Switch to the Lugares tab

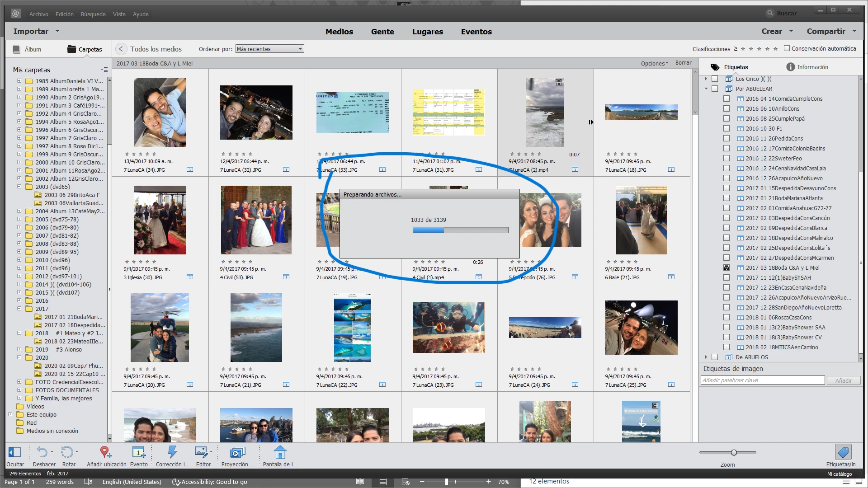pyautogui.click(x=427, y=32)
